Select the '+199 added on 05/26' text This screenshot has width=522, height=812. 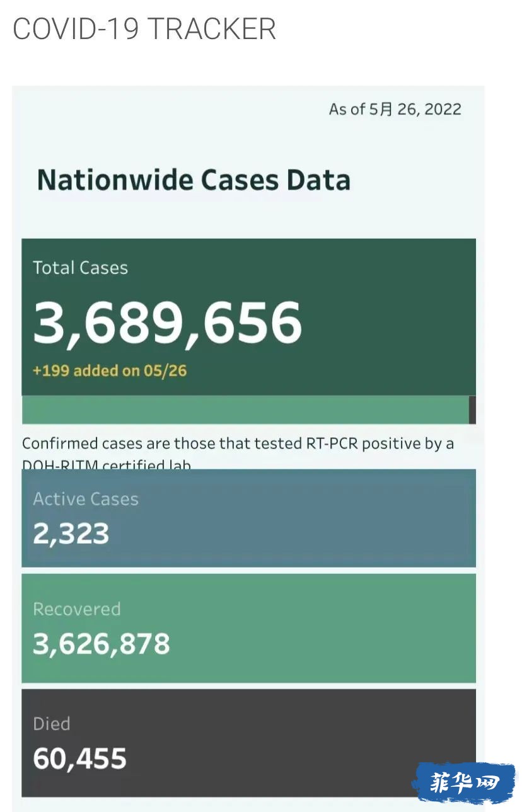(x=110, y=370)
